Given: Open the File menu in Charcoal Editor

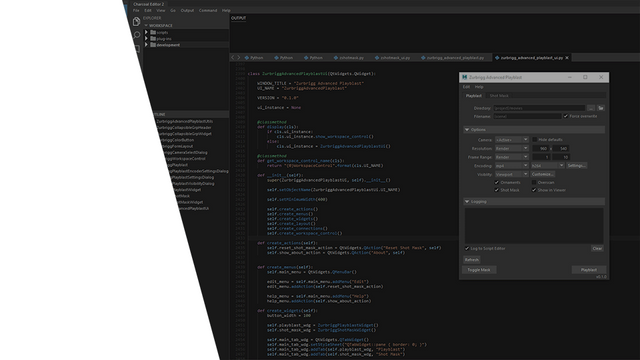Looking at the screenshot, I should [x=136, y=11].
